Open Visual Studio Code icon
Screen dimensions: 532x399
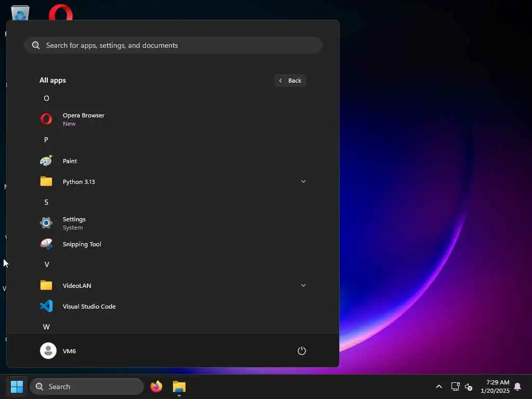(46, 306)
